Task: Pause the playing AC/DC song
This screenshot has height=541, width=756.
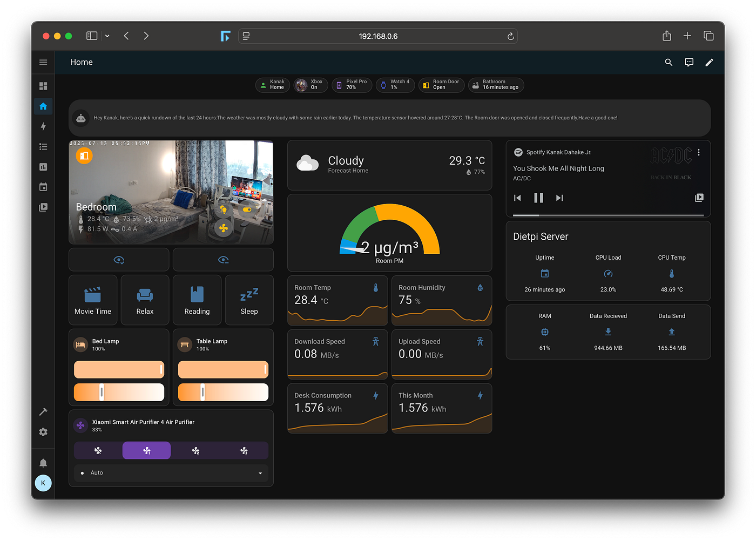Action: tap(538, 198)
